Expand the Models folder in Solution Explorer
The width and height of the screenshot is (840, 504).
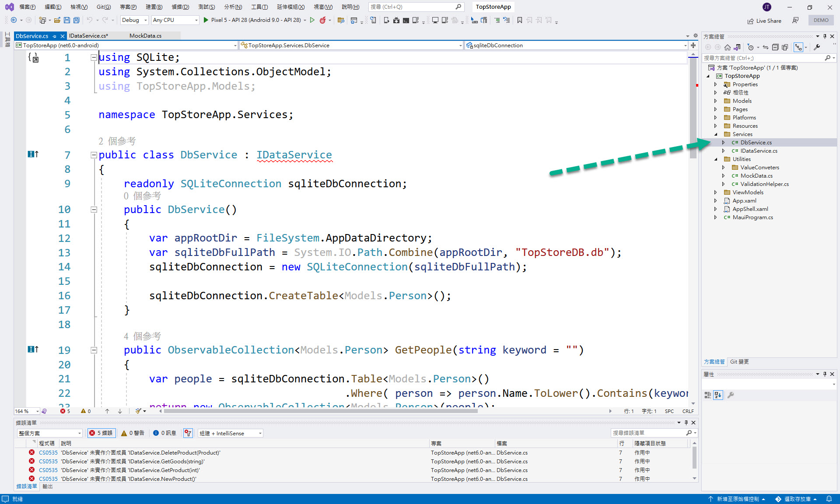click(716, 101)
